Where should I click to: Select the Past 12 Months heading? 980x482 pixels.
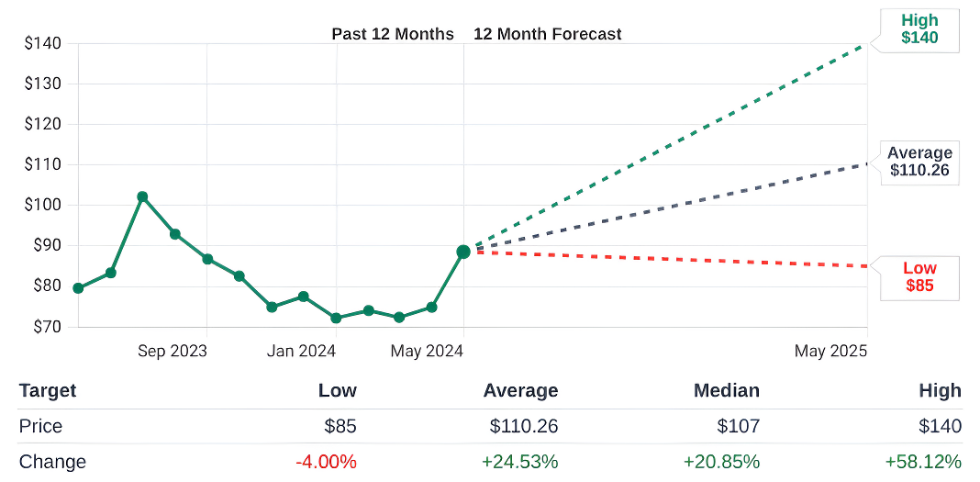click(x=393, y=34)
